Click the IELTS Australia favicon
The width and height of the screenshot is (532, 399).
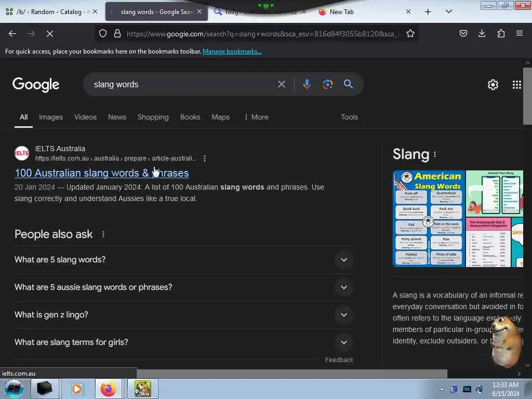[x=22, y=153]
